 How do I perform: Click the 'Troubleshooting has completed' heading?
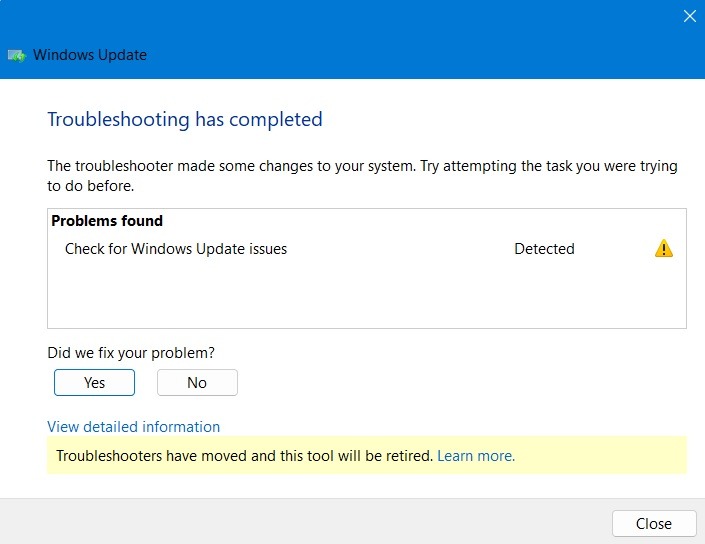click(x=185, y=120)
